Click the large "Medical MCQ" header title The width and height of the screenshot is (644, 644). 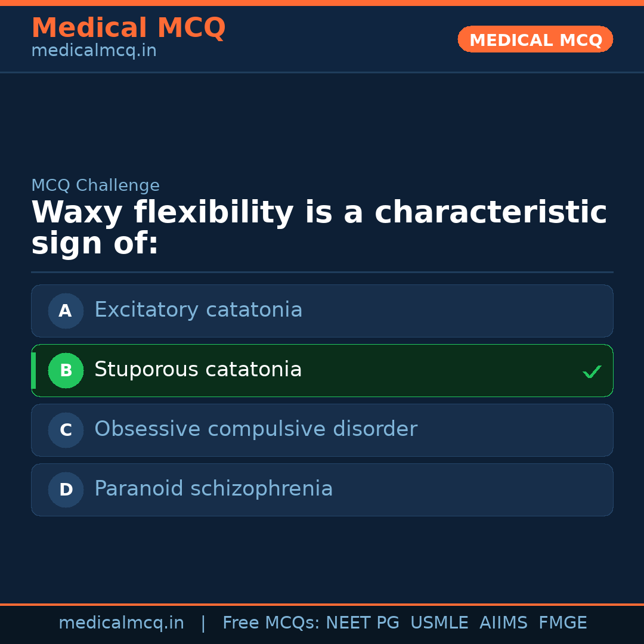(x=128, y=27)
